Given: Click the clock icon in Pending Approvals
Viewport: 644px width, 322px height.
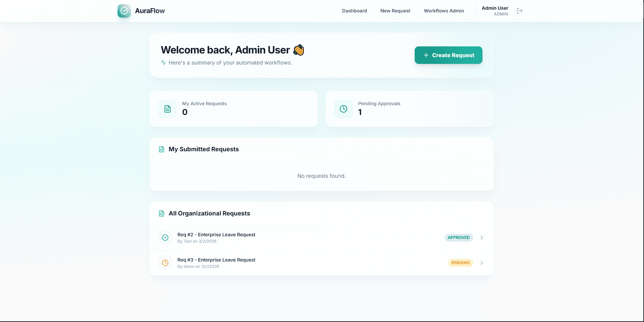Looking at the screenshot, I should 343,109.
